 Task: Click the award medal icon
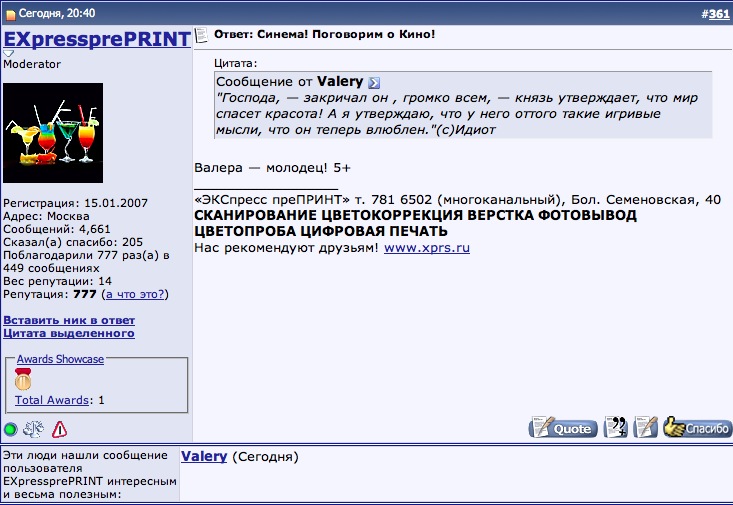[x=23, y=380]
